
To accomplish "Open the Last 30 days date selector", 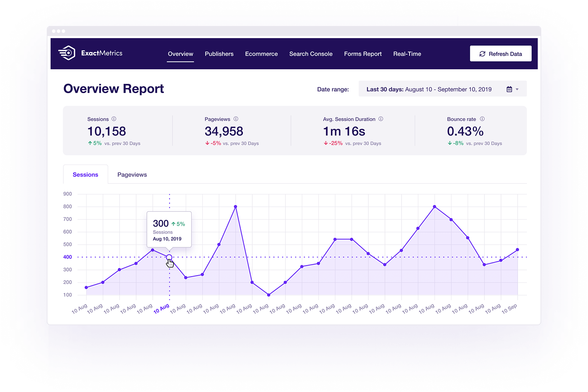I will tap(429, 89).
